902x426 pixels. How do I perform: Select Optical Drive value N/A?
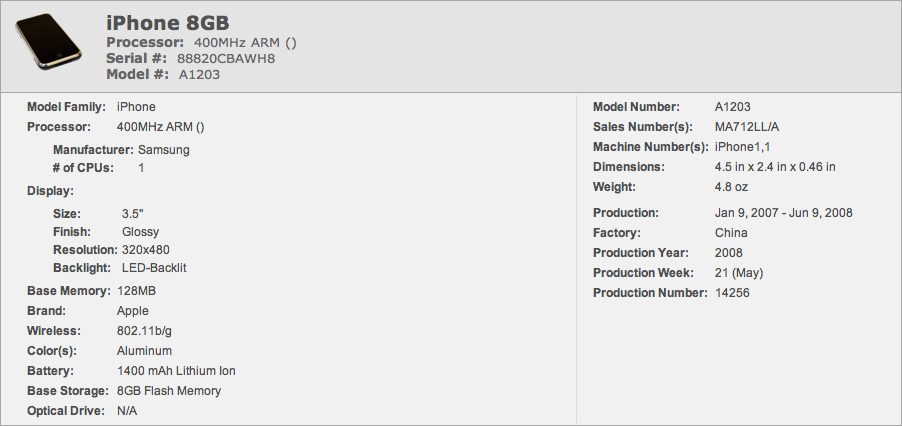(x=127, y=411)
